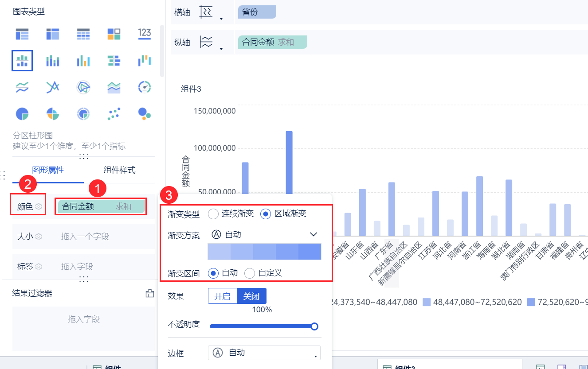Select the pie chart icon
The width and height of the screenshot is (588, 369).
pyautogui.click(x=22, y=114)
